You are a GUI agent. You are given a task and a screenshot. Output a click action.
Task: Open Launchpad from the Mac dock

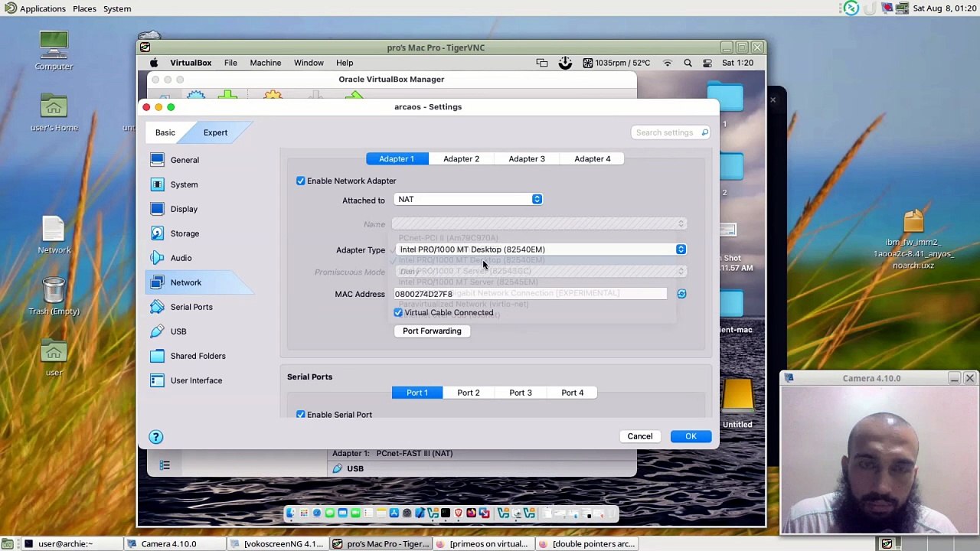point(304,513)
